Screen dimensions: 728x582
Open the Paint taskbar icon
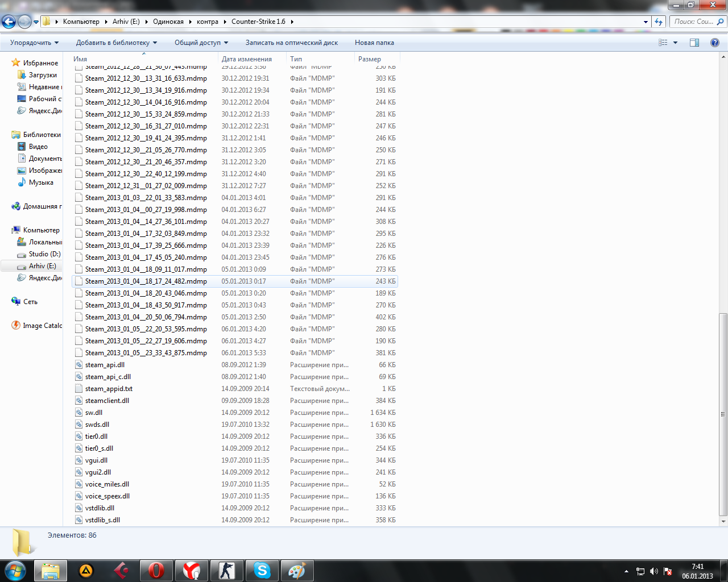click(297, 571)
